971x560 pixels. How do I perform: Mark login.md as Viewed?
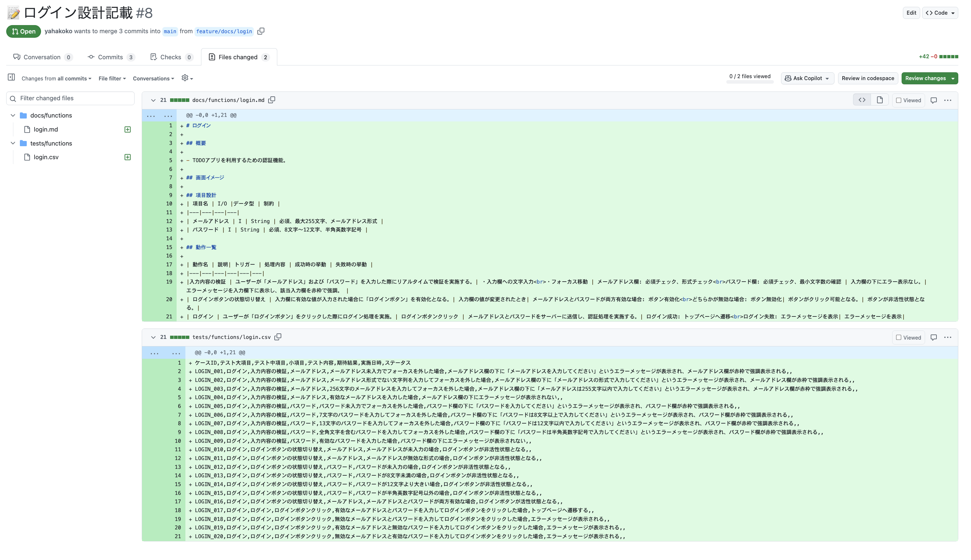tap(899, 100)
